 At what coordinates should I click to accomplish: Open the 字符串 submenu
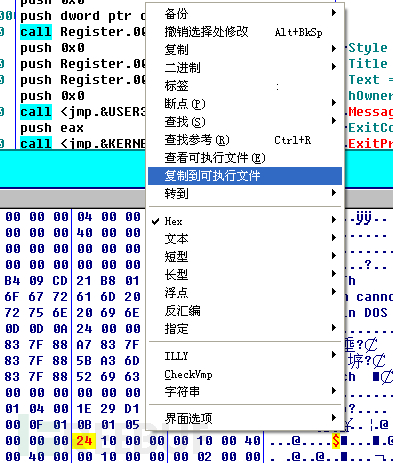click(x=245, y=392)
